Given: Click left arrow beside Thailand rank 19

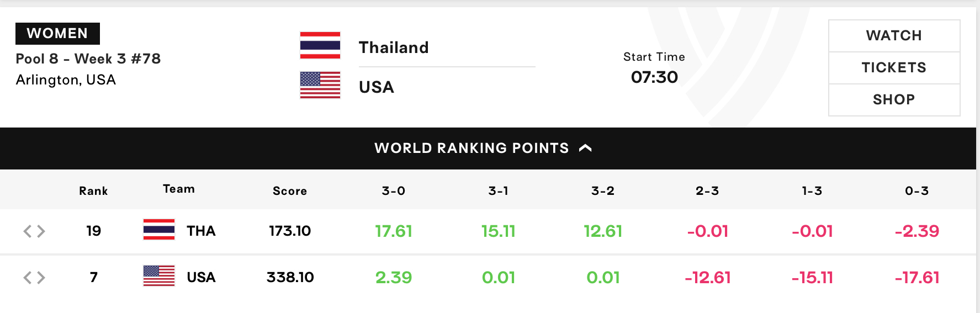Looking at the screenshot, I should click(28, 231).
